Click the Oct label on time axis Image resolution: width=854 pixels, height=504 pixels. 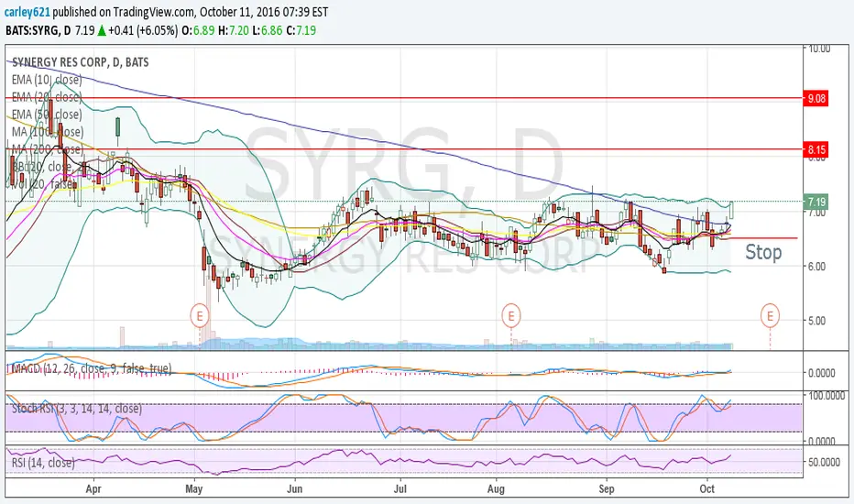707,488
